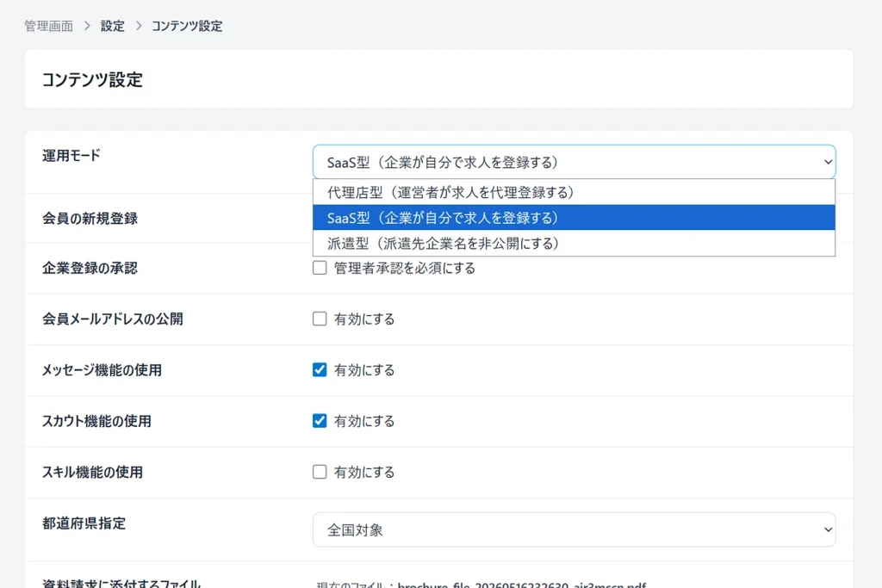The height and width of the screenshot is (588, 882).
Task: Click the スカウト機能の使用 label
Action: [96, 421]
